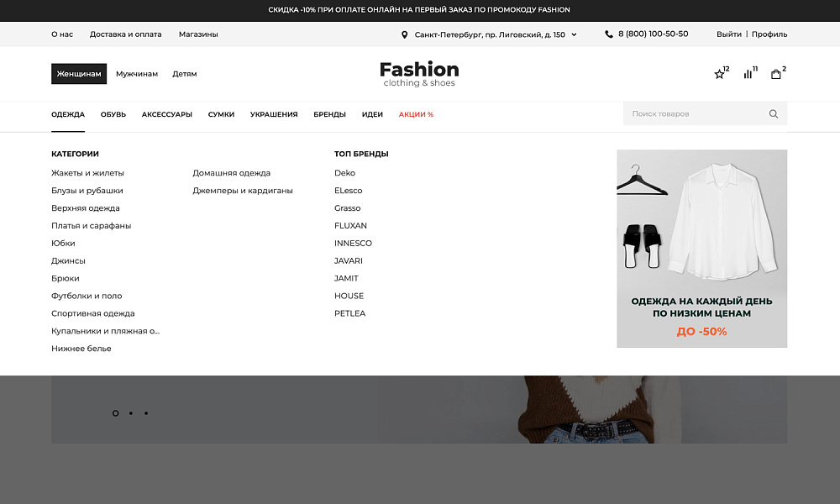The width and height of the screenshot is (840, 504).
Task: Open the УКРАШЕНИЯ tab
Action: pyautogui.click(x=274, y=113)
